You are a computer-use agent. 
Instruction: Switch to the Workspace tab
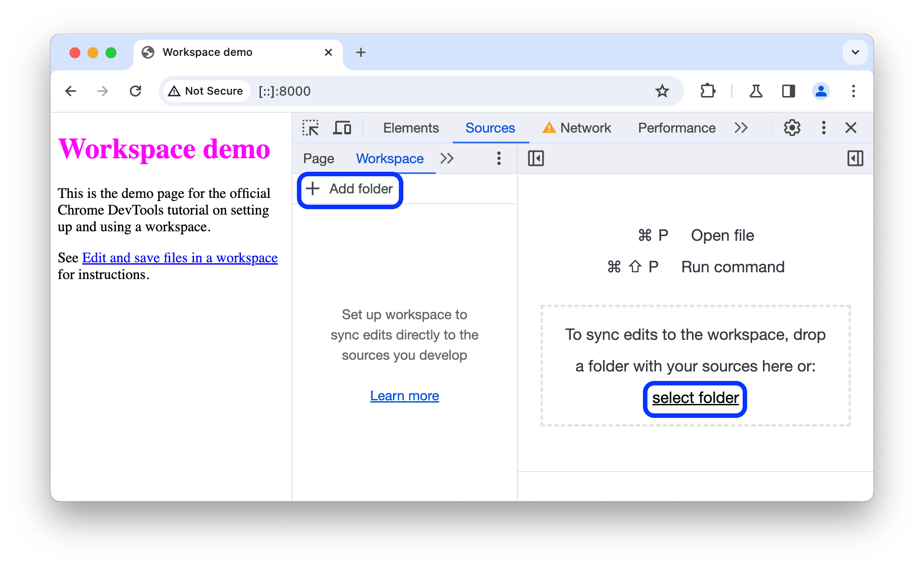point(389,158)
